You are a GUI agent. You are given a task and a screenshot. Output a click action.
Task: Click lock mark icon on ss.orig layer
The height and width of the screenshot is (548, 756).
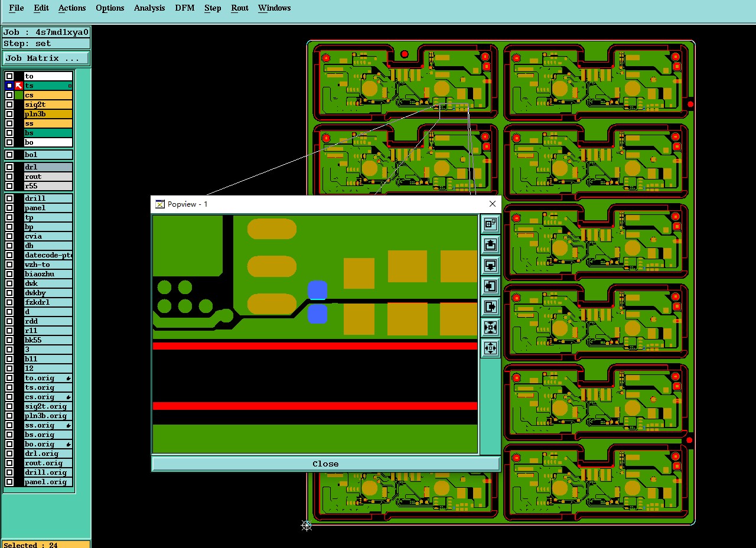(69, 425)
